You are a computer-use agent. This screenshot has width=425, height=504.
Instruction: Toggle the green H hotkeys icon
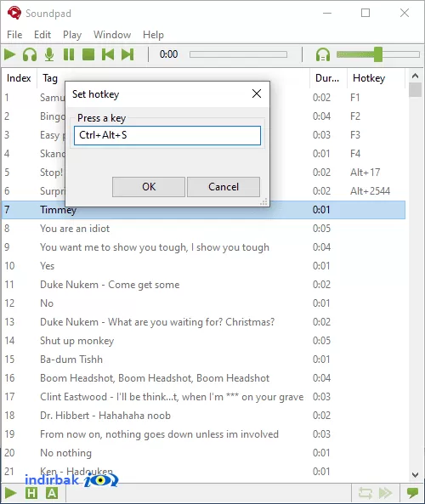(x=31, y=493)
